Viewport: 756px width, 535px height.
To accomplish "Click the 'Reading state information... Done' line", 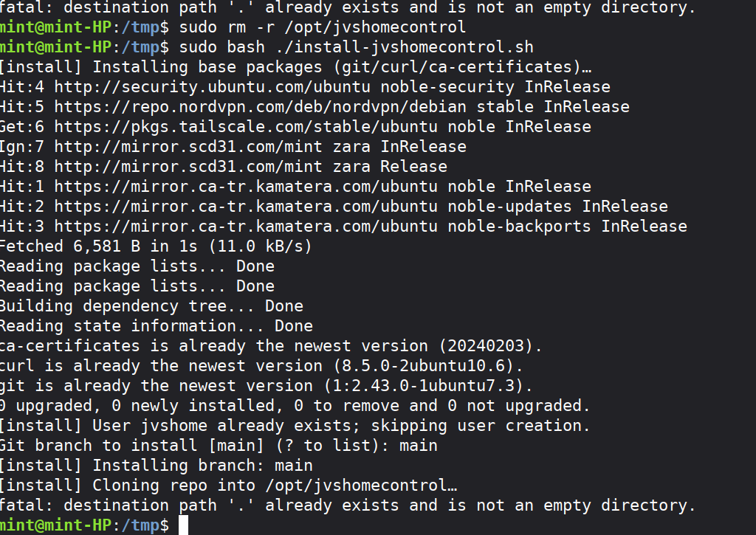I will coord(156,326).
